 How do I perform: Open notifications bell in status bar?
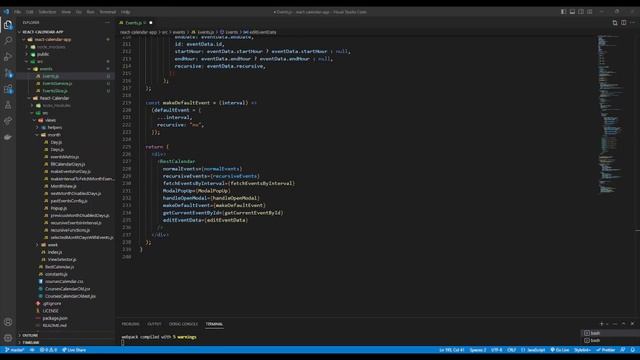tap(633, 350)
